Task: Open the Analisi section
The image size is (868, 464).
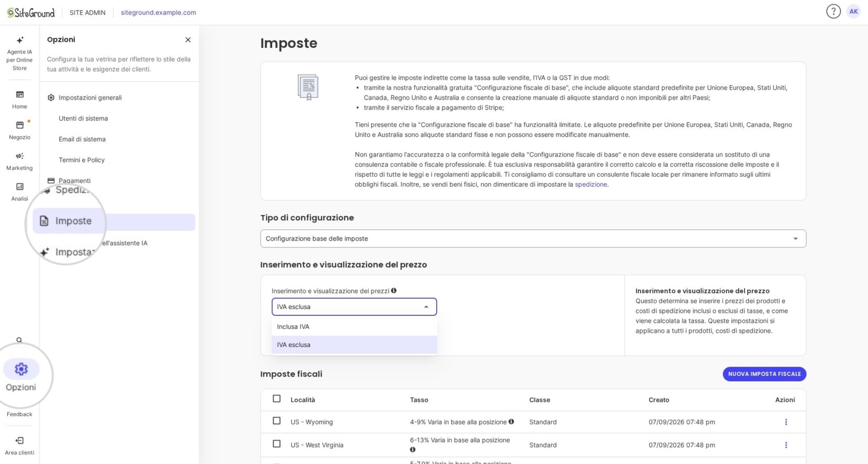Action: pyautogui.click(x=20, y=191)
